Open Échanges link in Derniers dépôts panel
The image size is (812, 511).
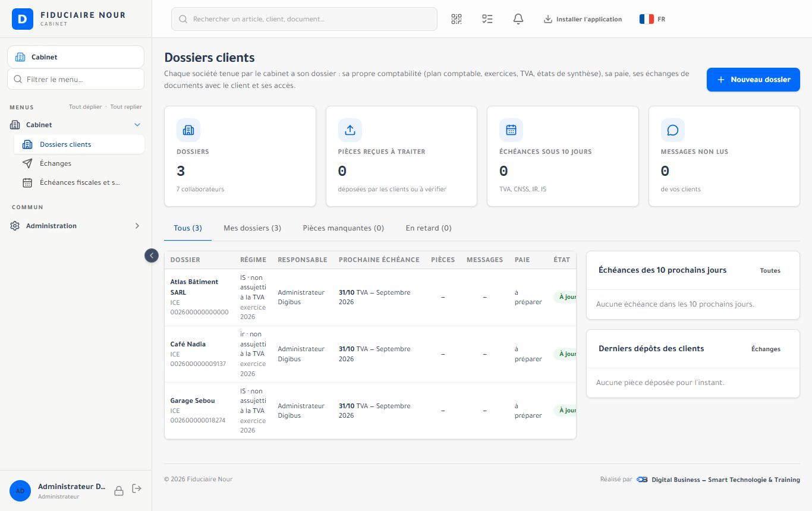(766, 349)
